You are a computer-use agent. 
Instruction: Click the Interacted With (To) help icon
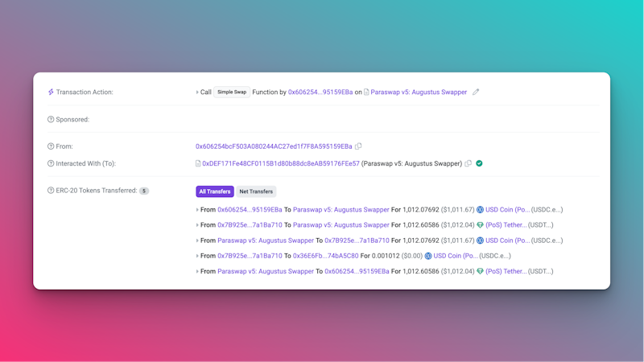click(51, 163)
